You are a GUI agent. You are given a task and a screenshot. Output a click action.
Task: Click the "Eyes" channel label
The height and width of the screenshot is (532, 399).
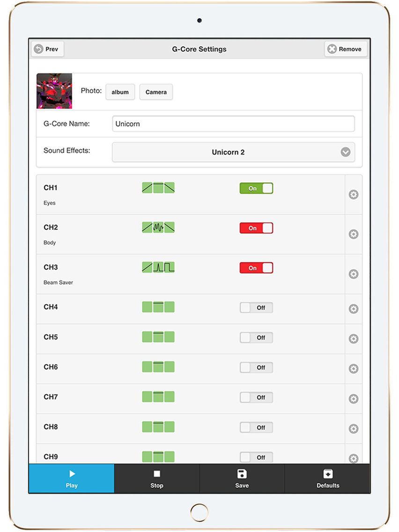[50, 203]
